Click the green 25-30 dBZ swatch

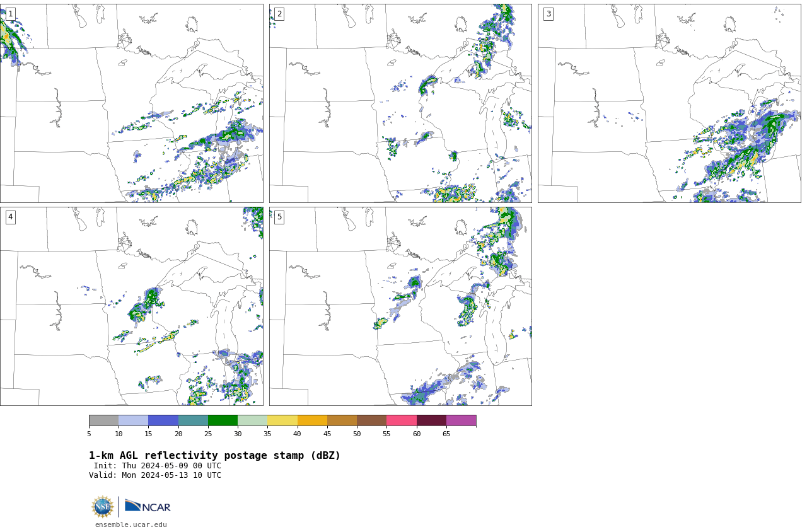223,420
